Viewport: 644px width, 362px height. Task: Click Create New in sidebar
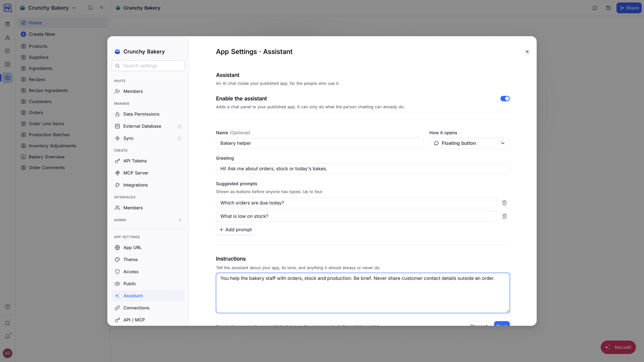pyautogui.click(x=62, y=34)
